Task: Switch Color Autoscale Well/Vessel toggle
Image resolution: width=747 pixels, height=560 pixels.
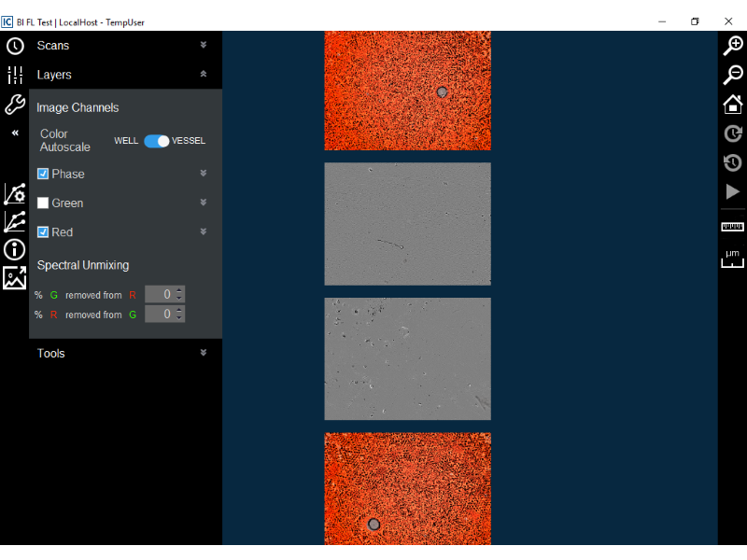Action: pyautogui.click(x=156, y=141)
